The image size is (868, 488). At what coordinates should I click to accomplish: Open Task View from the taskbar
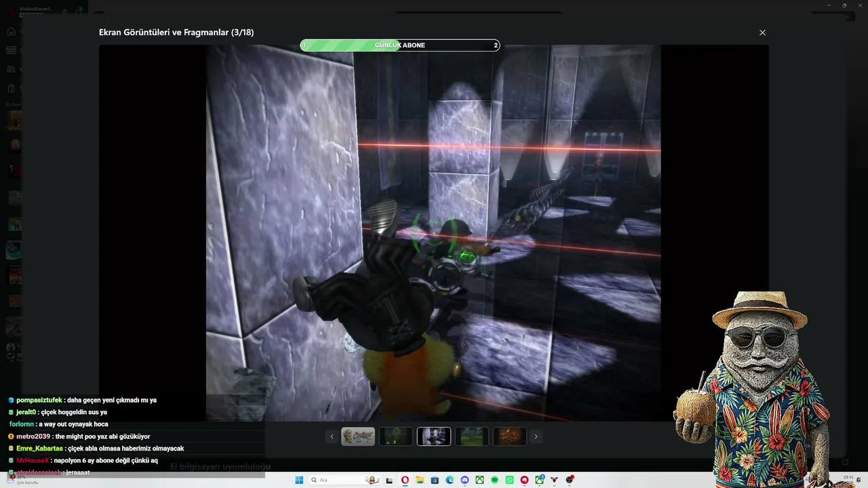coord(389,480)
